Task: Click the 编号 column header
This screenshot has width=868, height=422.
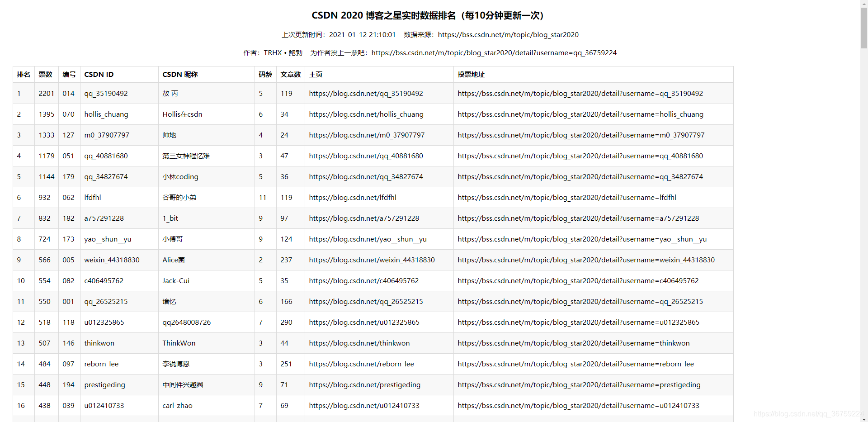Action: 69,75
